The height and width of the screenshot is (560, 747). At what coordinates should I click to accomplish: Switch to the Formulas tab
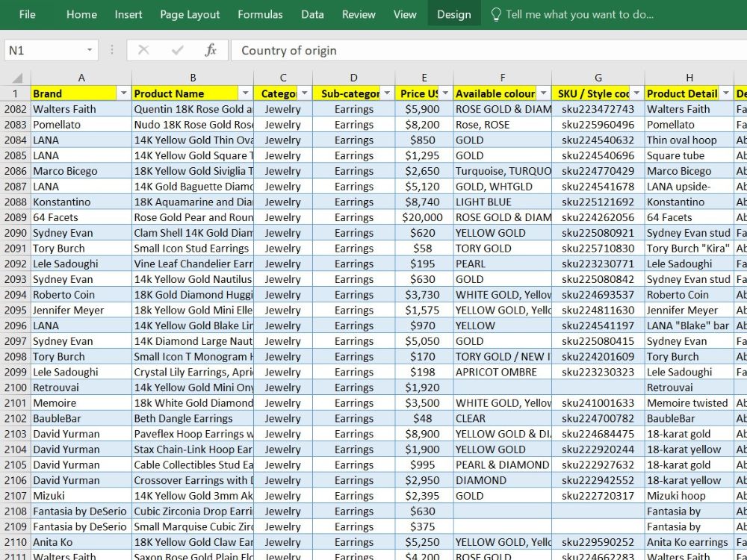coord(260,14)
